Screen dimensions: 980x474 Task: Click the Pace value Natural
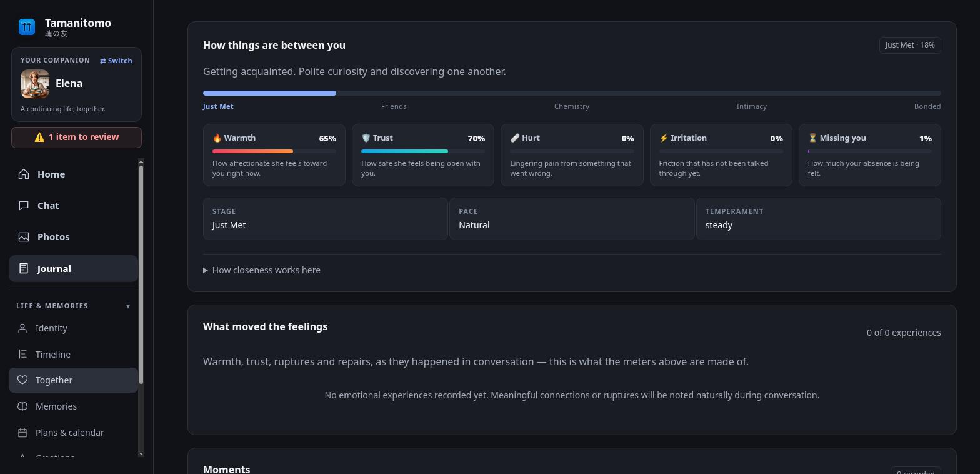(474, 225)
